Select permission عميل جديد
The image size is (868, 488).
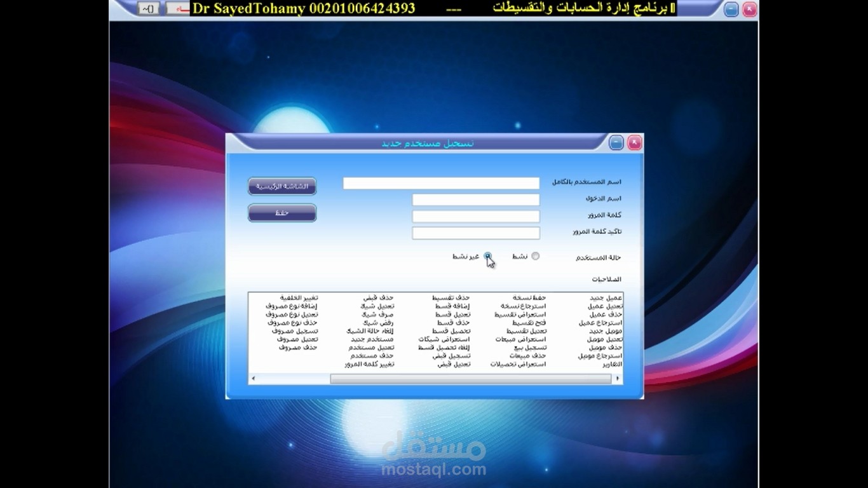click(x=606, y=298)
